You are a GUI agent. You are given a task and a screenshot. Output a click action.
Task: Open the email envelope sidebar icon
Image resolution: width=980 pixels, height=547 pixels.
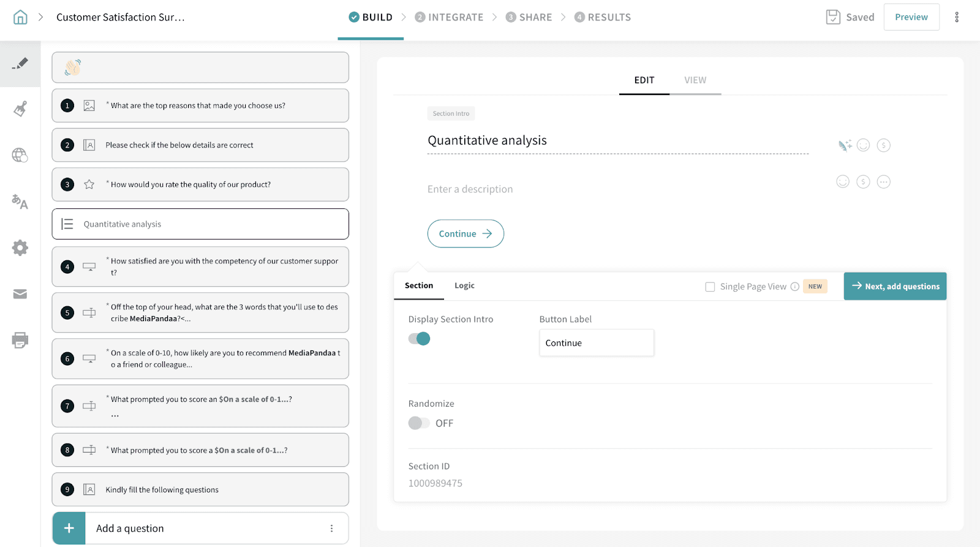[x=20, y=294]
